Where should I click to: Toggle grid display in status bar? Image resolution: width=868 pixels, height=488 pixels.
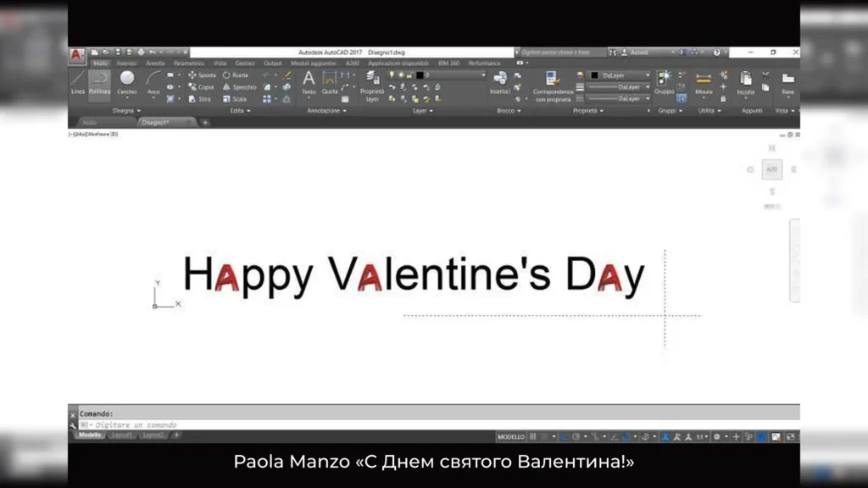(532, 436)
